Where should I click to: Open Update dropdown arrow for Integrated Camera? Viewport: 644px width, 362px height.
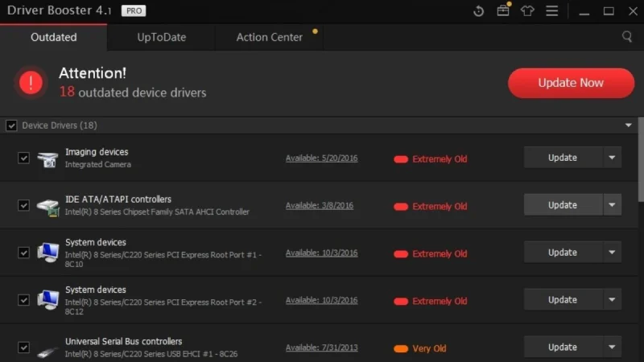point(612,158)
